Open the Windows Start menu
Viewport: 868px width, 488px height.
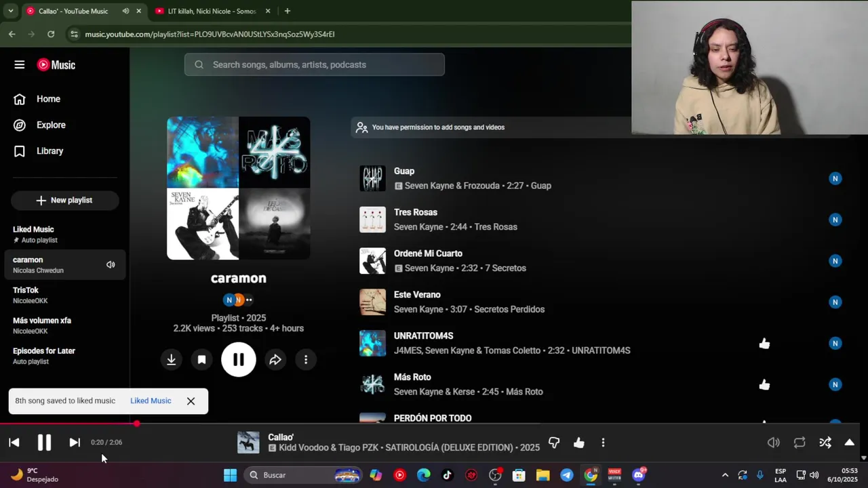(230, 475)
